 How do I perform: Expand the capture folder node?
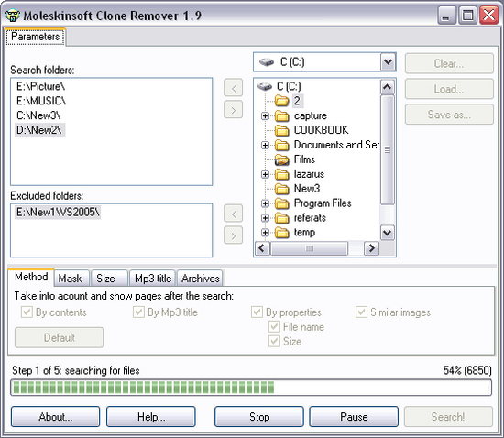[x=265, y=115]
